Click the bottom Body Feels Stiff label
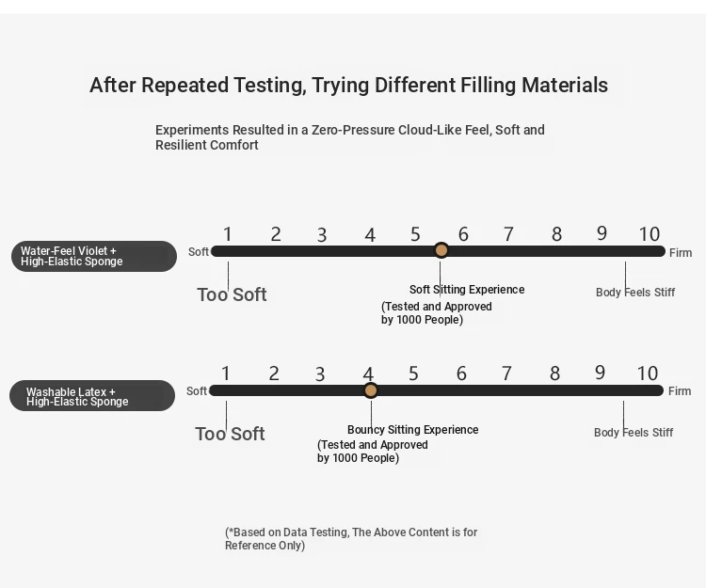The height and width of the screenshot is (588, 706). 634,433
